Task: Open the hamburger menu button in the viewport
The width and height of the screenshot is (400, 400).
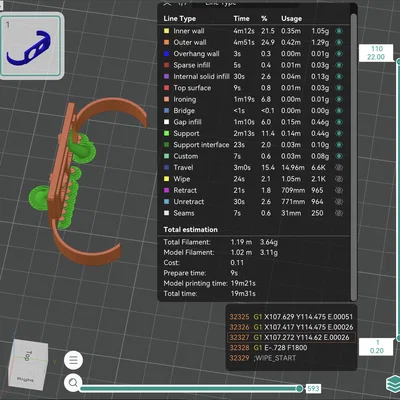Action: pyautogui.click(x=73, y=360)
